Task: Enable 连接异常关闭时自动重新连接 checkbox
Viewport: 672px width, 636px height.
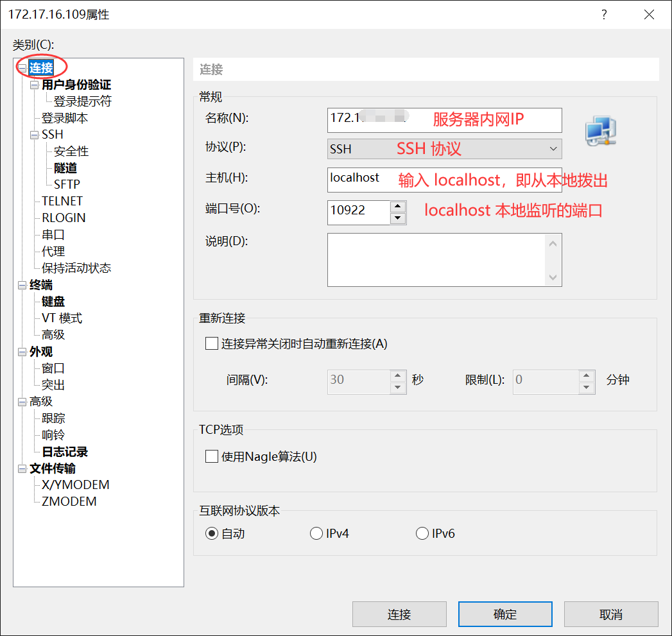Action: (x=211, y=343)
